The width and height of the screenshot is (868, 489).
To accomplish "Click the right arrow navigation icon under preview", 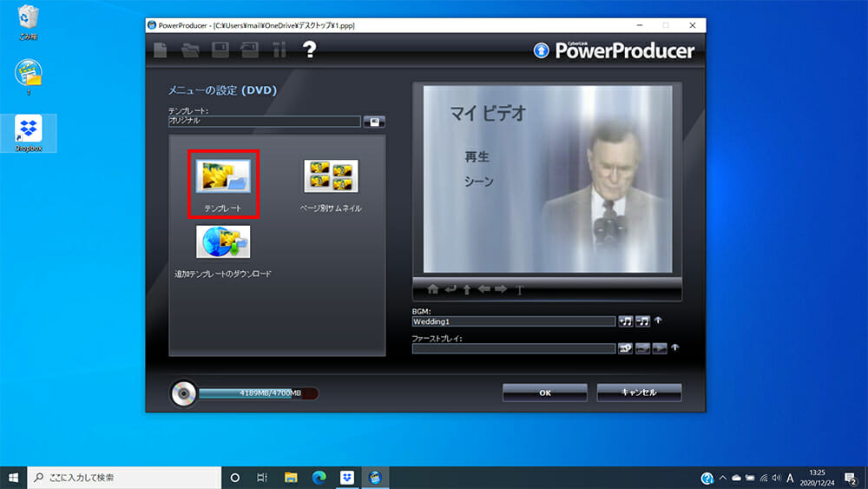I will pos(501,289).
